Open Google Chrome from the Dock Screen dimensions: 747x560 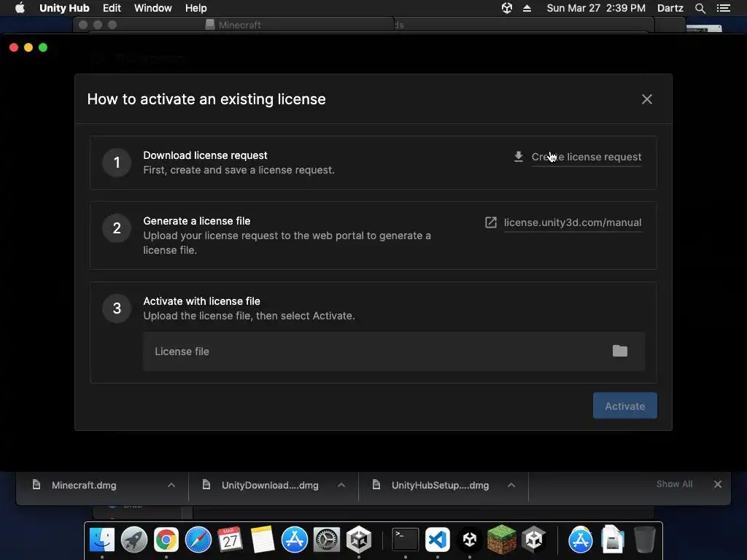pos(166,540)
